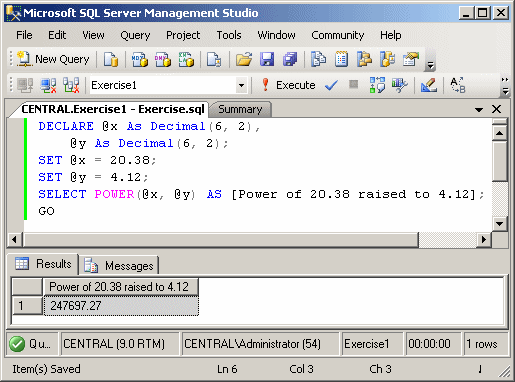Open the Help menu

click(391, 35)
